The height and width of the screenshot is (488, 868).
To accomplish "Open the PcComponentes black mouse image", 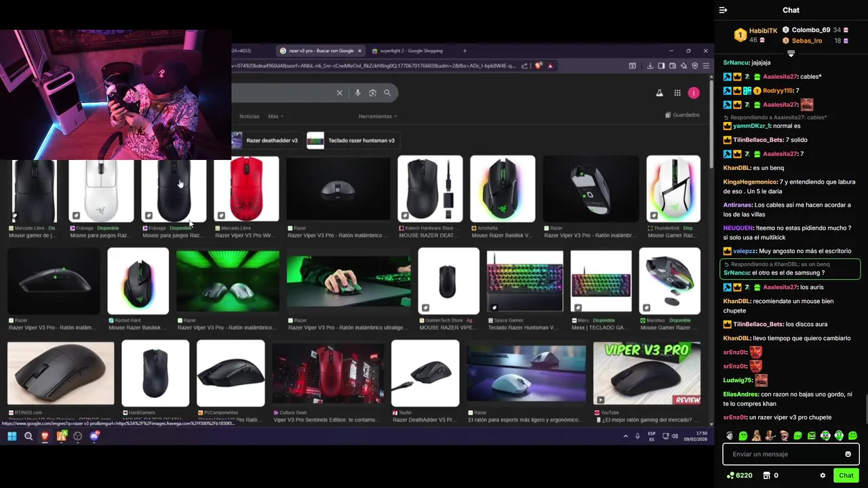I will (231, 373).
